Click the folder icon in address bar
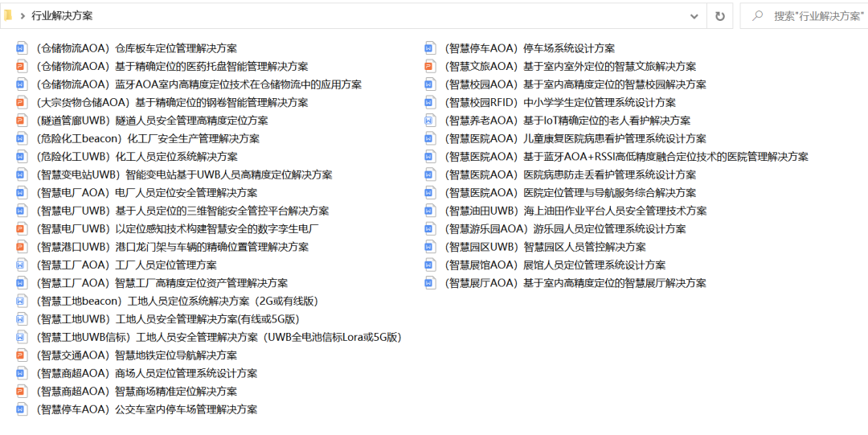The width and height of the screenshot is (868, 435). 8,15
